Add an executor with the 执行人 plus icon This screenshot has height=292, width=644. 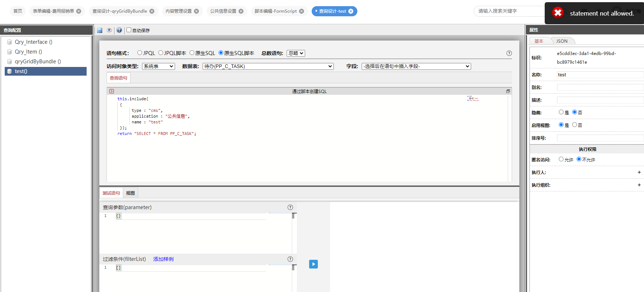click(x=639, y=172)
